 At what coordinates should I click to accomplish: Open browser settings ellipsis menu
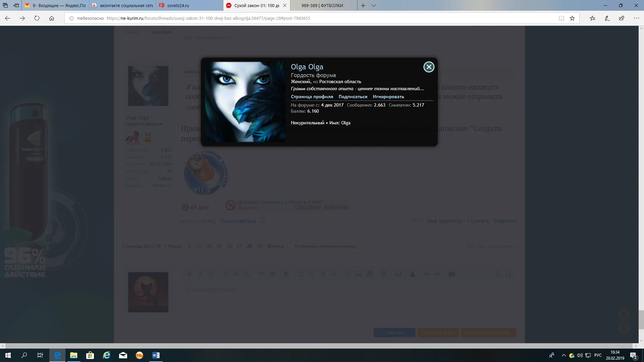[636, 18]
